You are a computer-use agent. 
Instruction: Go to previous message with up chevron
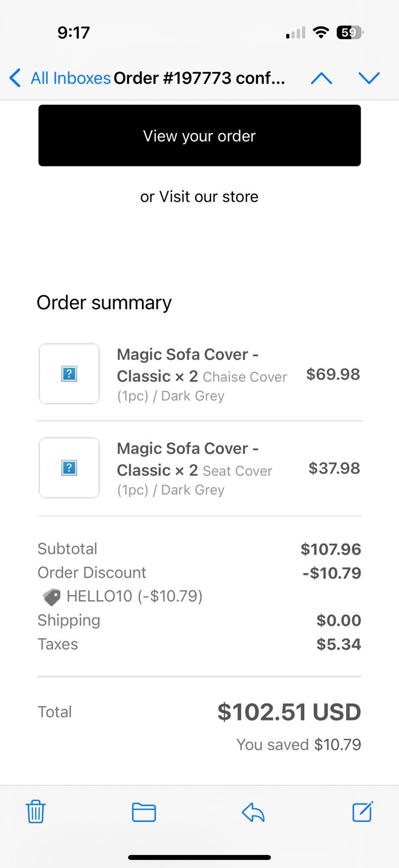(x=321, y=78)
